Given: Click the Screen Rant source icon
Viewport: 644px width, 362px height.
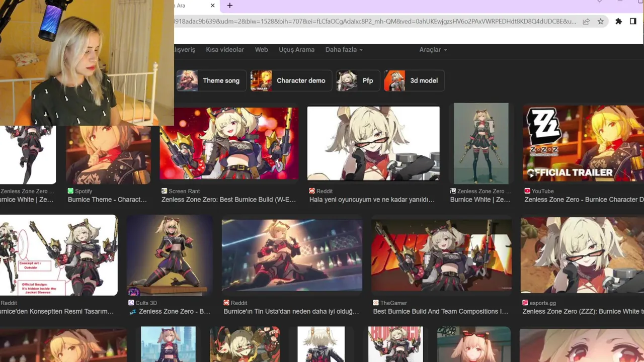Looking at the screenshot, I should [164, 191].
